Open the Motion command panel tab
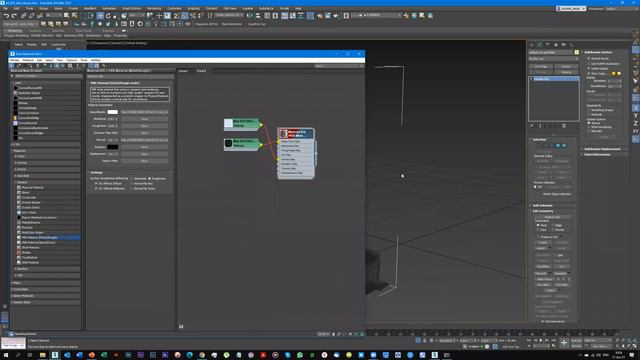Viewport: 640px width, 360px height. click(x=556, y=44)
